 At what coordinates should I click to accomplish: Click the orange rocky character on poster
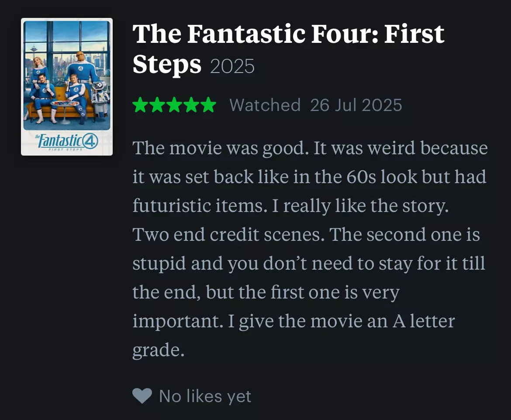82,68
